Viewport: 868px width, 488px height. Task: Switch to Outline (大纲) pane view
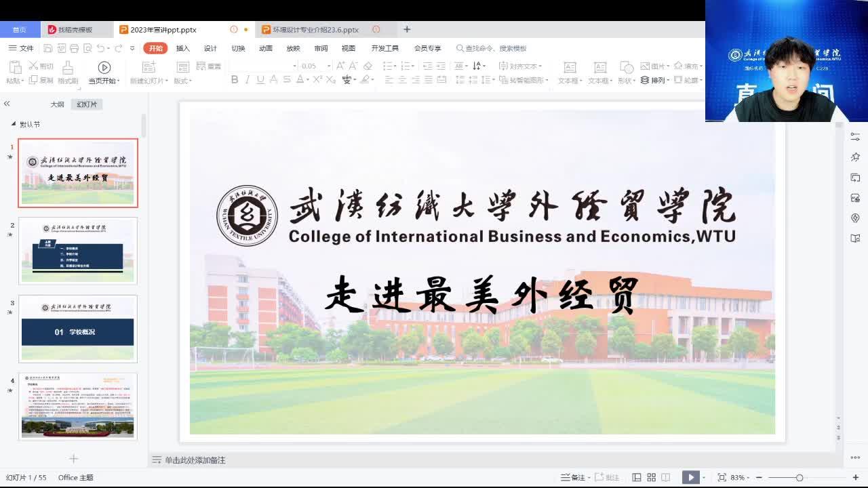click(57, 104)
